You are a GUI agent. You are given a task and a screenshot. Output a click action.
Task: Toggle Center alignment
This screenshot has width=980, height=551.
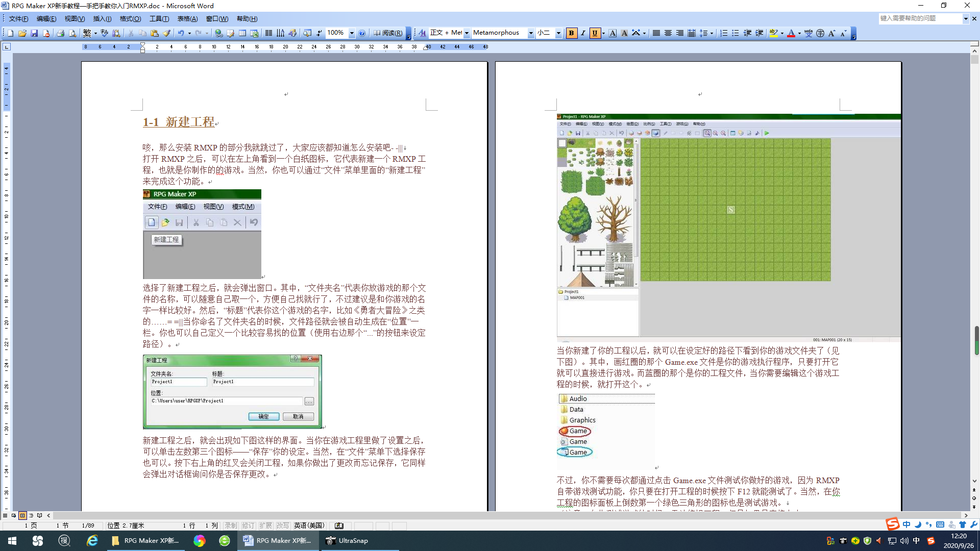(668, 33)
